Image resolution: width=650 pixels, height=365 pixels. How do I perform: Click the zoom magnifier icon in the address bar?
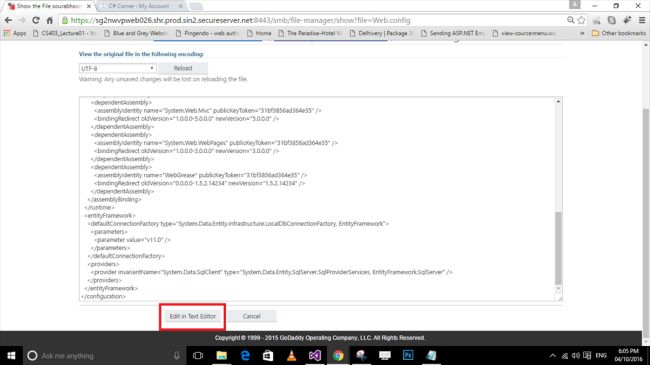coord(570,20)
